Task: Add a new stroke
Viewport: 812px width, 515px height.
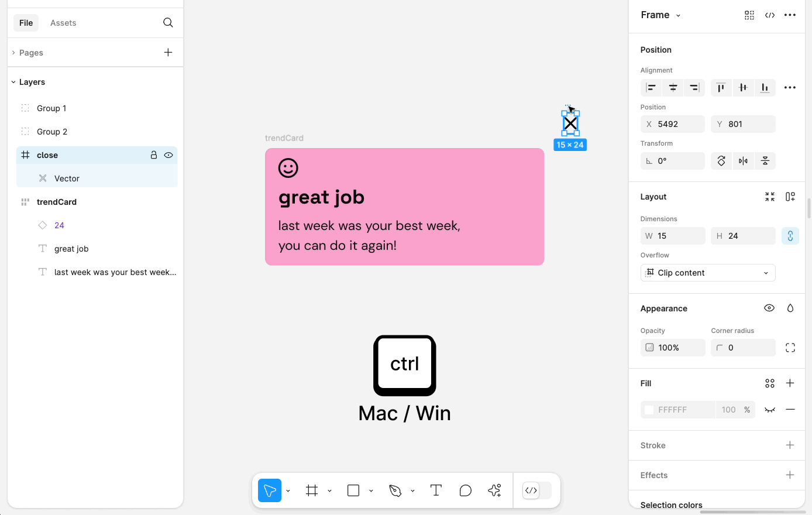Action: click(790, 445)
